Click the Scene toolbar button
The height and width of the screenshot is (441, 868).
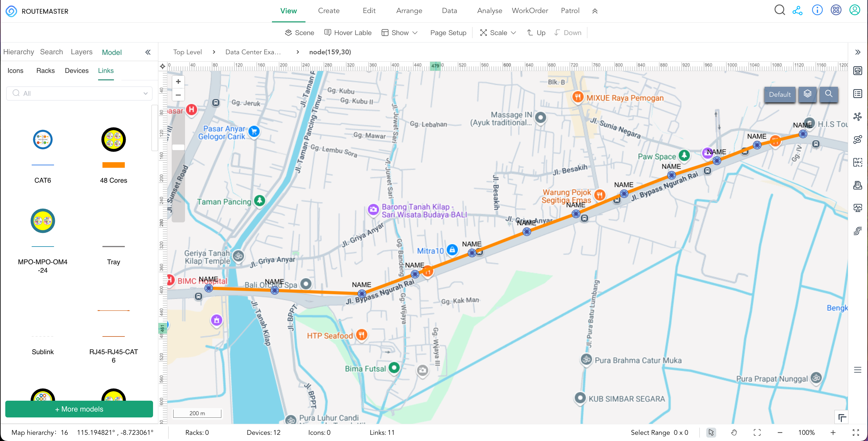coord(299,33)
